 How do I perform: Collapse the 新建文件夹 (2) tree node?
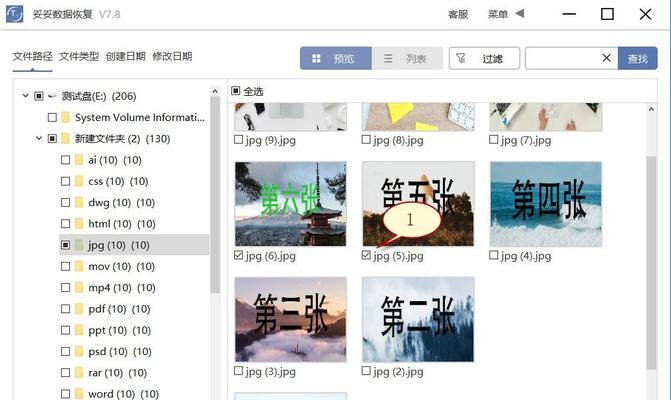click(39, 138)
